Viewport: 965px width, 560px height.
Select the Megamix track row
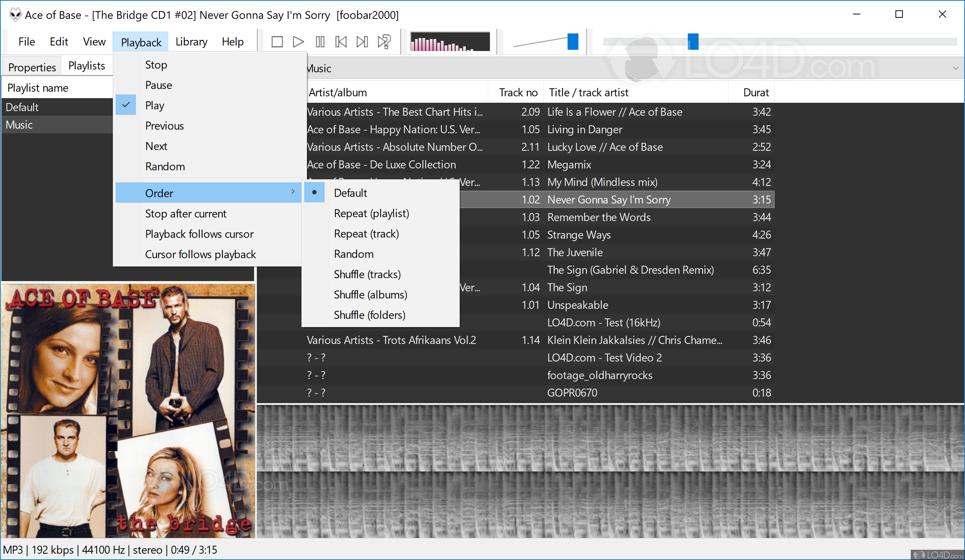(x=541, y=164)
